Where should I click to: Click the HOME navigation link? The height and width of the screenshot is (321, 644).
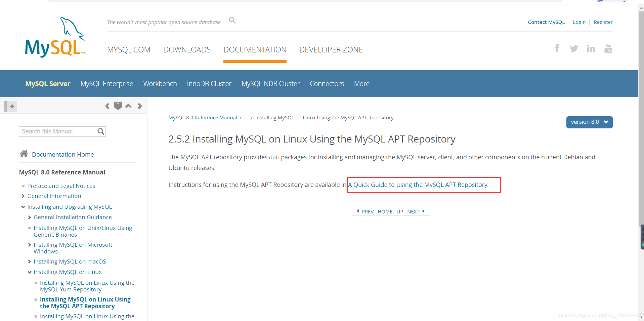(x=385, y=212)
